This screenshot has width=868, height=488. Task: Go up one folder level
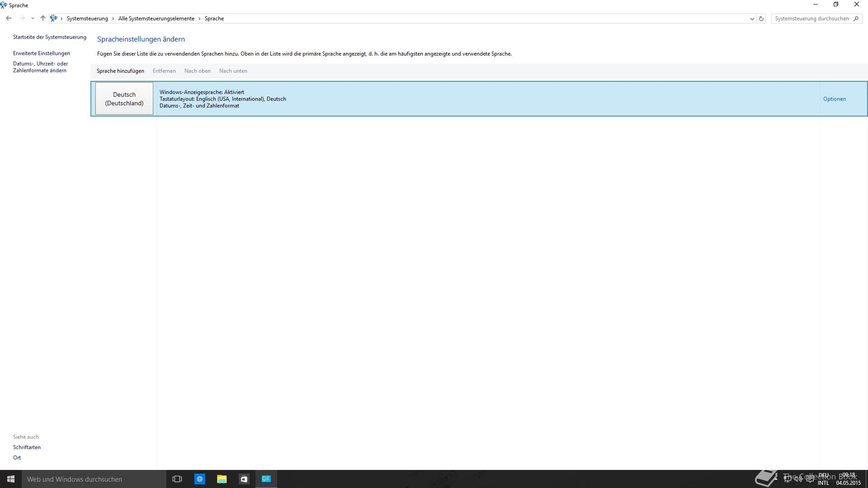43,19
